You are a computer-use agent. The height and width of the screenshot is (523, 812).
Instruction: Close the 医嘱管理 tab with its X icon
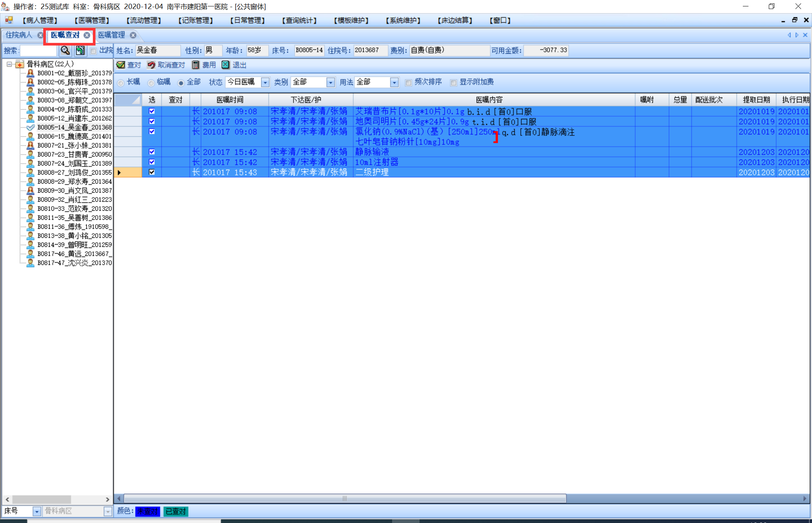(133, 35)
